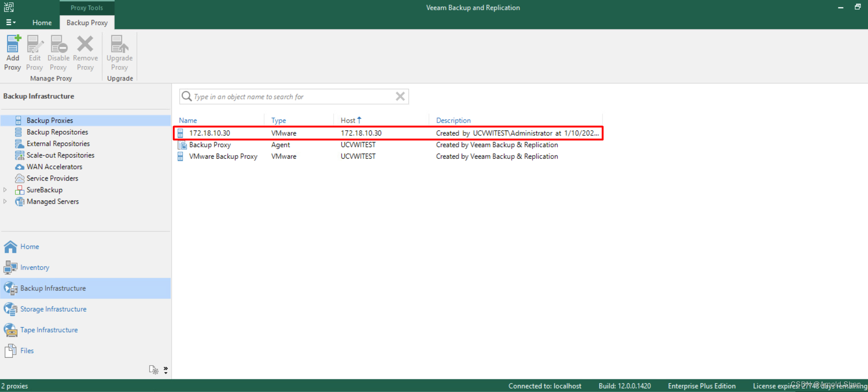Image resolution: width=868 pixels, height=392 pixels.
Task: Click the VMware Backup Proxy row icon
Action: [181, 156]
